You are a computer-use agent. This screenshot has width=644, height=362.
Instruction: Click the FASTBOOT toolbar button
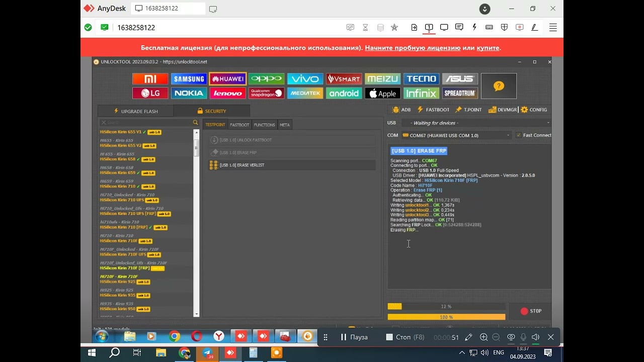[433, 110]
